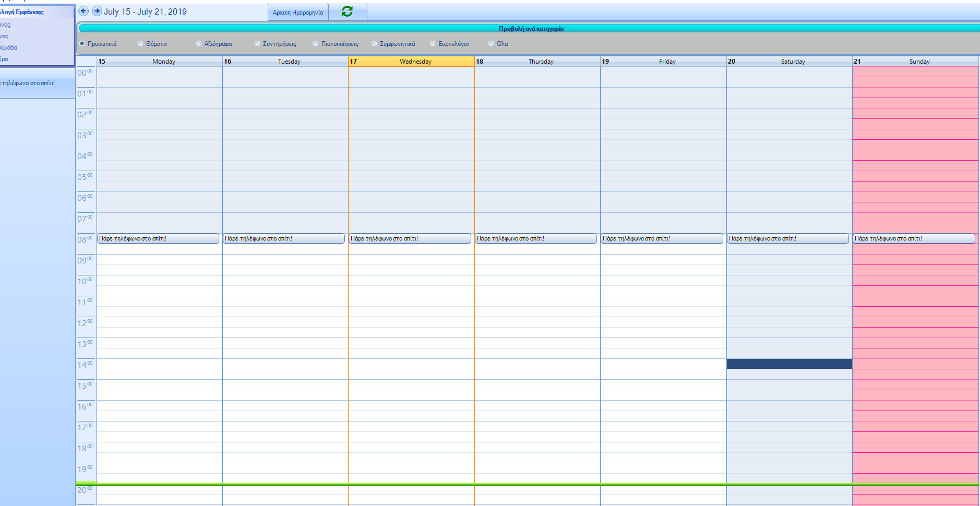The height and width of the screenshot is (506, 980).
Task: Enable the Συμφωνητικά radio option
Action: pos(375,44)
